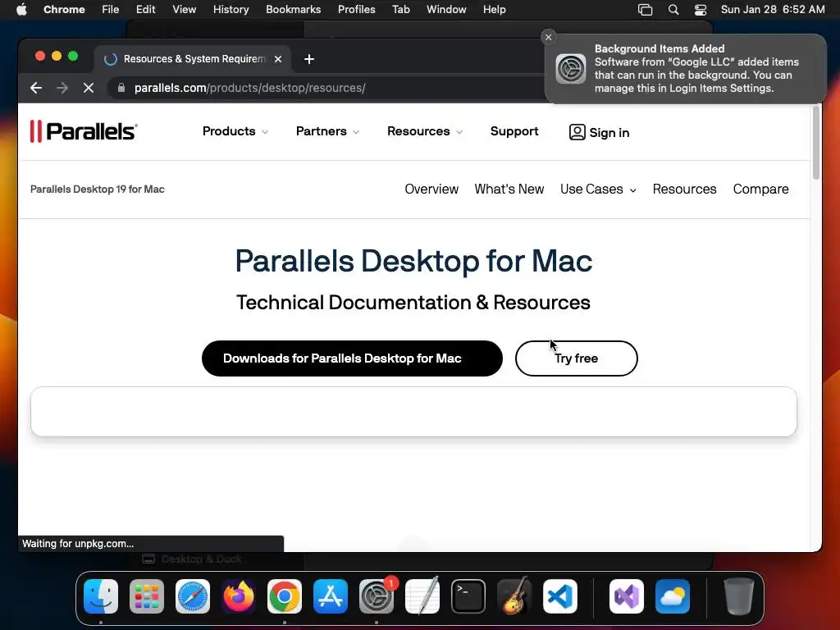The image size is (840, 630).
Task: Go to the Overview section
Action: pos(431,189)
